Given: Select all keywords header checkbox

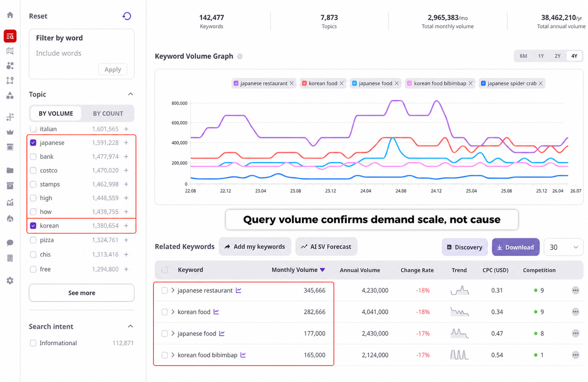Looking at the screenshot, I should tap(165, 270).
